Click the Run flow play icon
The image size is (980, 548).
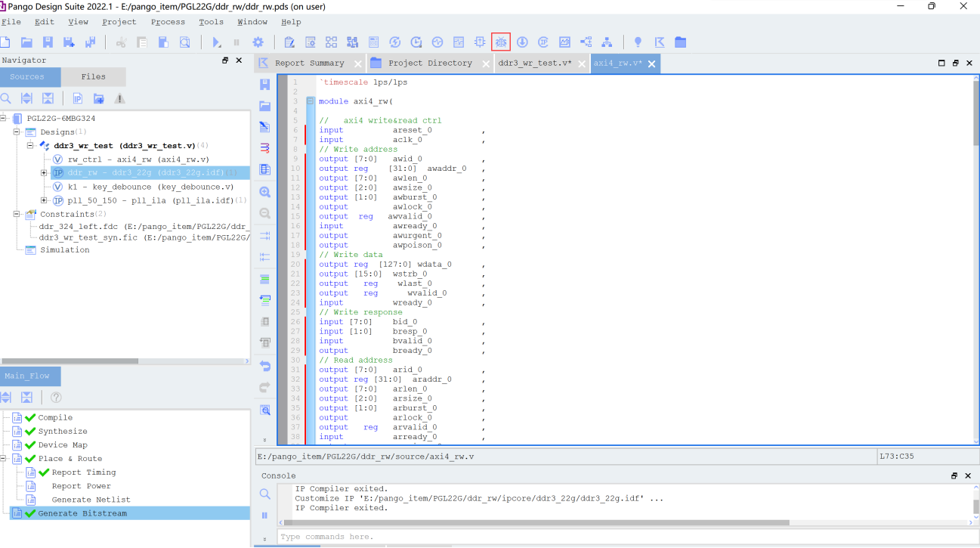tap(217, 42)
